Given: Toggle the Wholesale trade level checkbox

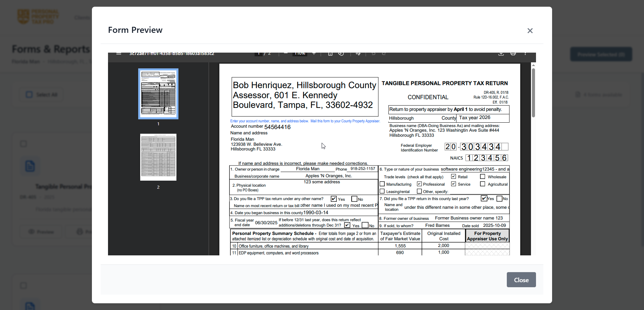Looking at the screenshot, I should 483,176.
